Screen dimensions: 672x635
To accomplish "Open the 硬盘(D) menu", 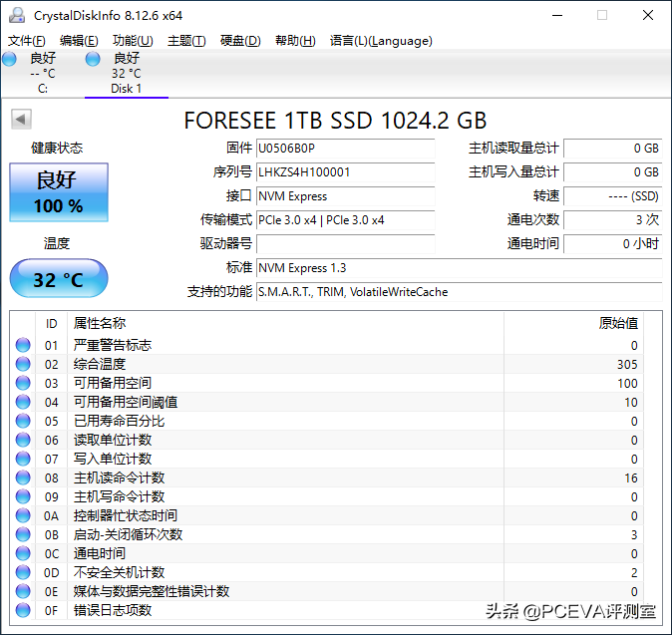I will click(240, 41).
